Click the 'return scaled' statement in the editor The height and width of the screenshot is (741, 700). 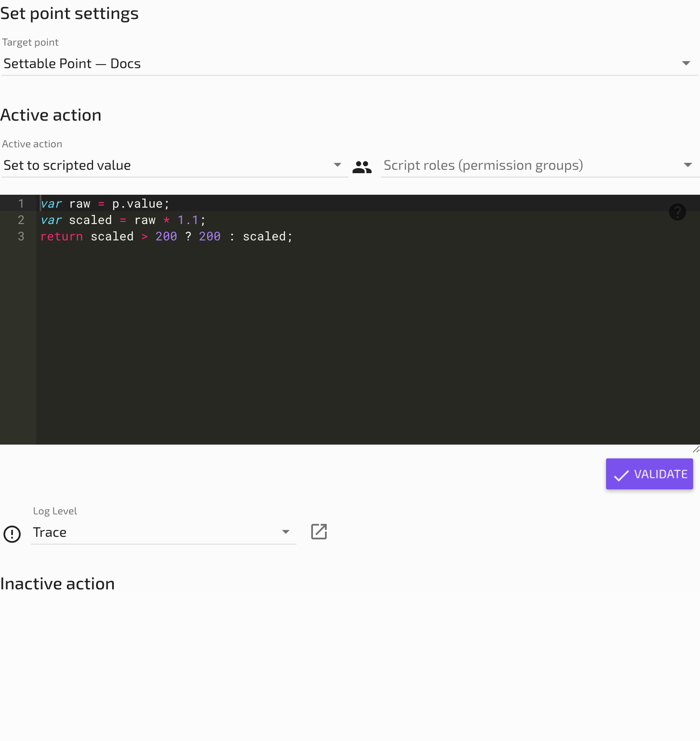click(86, 236)
